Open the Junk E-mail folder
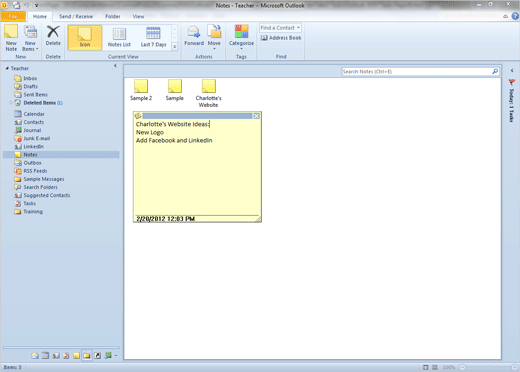Viewport: 520px width, 372px height. point(37,138)
